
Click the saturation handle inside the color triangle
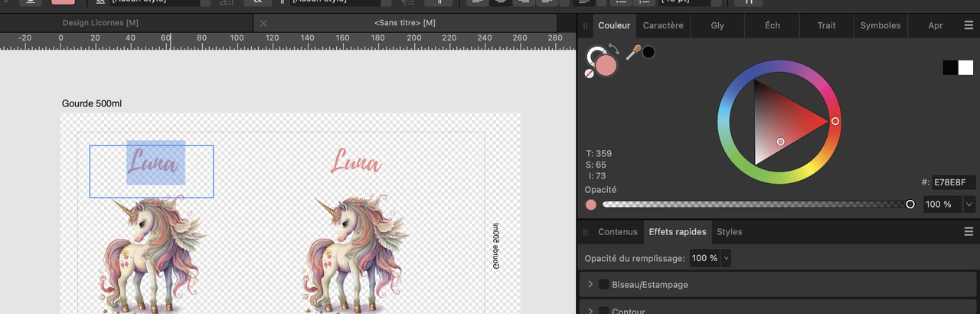(x=780, y=142)
